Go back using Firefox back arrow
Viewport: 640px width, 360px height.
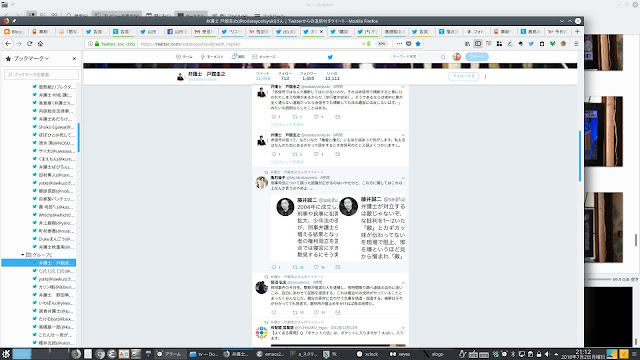point(8,44)
